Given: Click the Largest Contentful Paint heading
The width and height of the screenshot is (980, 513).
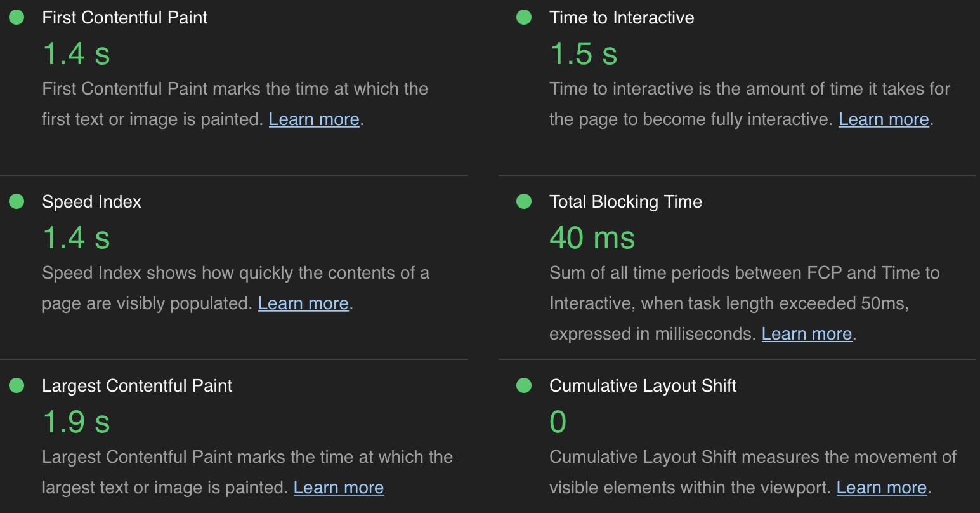Looking at the screenshot, I should click(x=137, y=386).
